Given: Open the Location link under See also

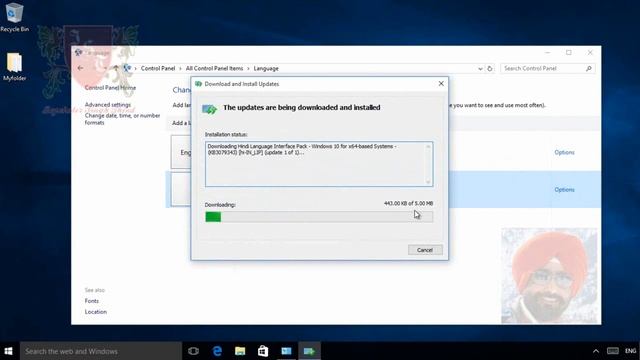Looking at the screenshot, I should [96, 311].
